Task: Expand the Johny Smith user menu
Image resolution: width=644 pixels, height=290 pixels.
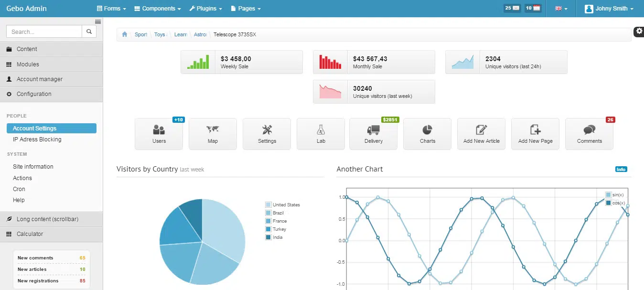Action: (609, 9)
